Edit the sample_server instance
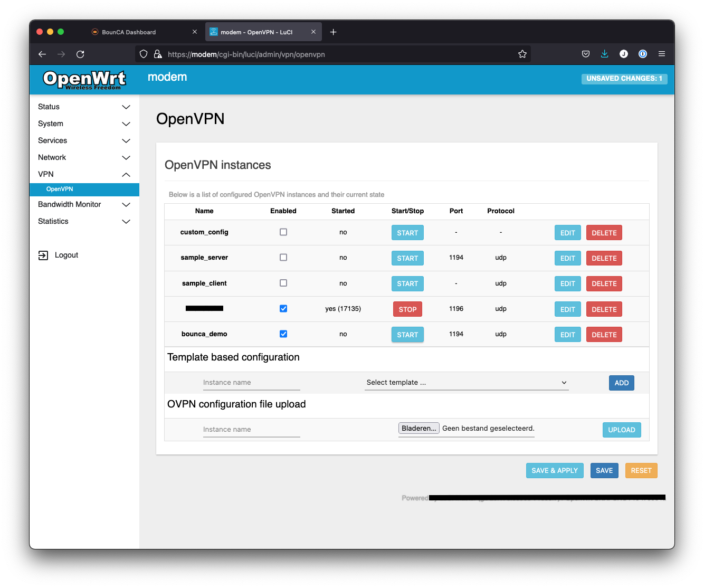The height and width of the screenshot is (588, 704). (568, 258)
